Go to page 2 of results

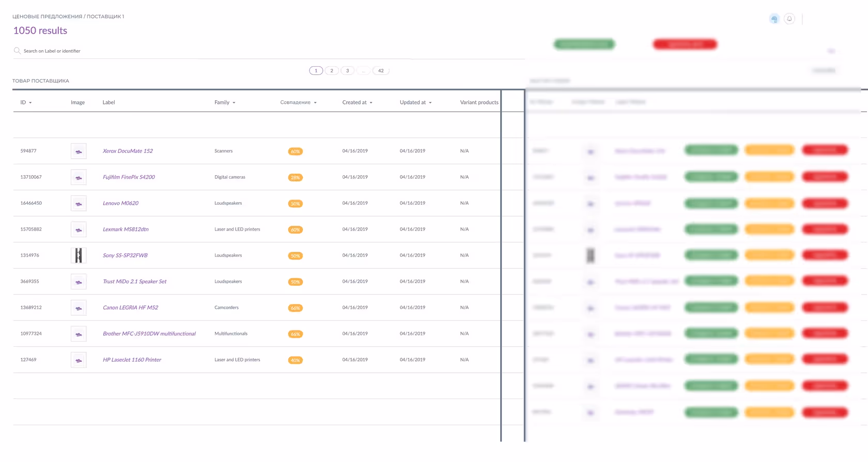(332, 71)
